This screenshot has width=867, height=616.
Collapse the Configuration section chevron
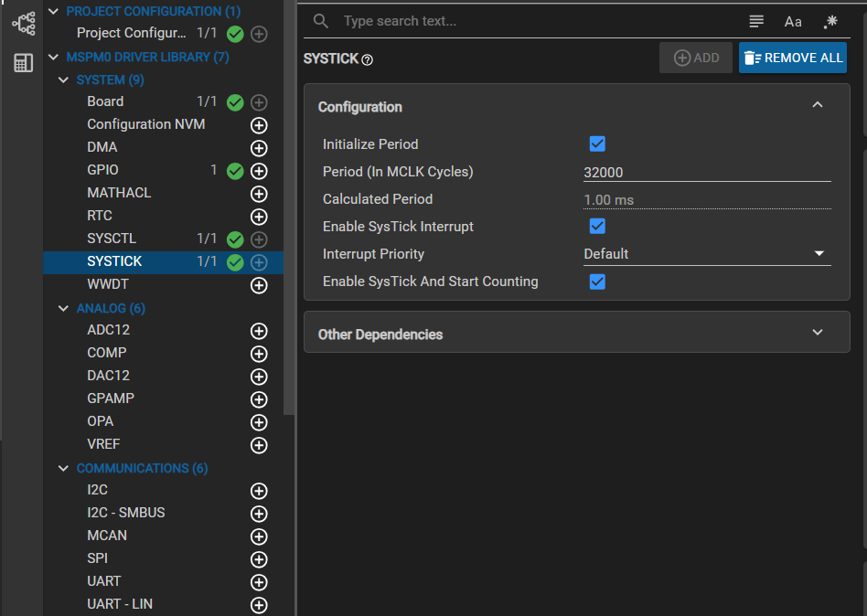(x=818, y=104)
